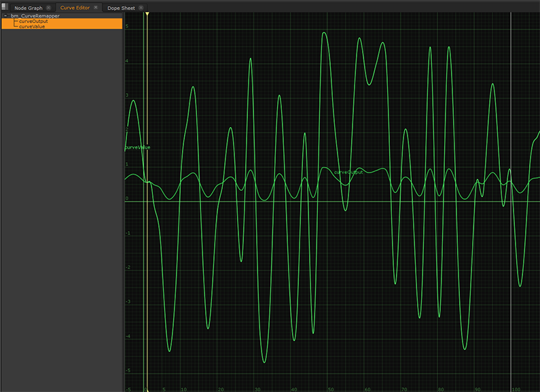The image size is (540, 392).
Task: Click the yellow playhead marker at top
Action: 147,14
